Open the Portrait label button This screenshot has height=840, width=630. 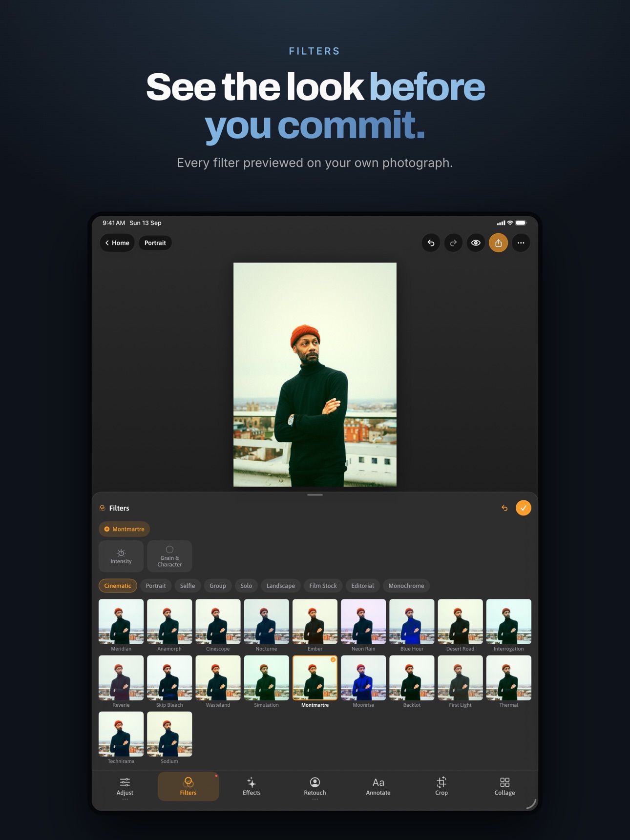coord(155,243)
